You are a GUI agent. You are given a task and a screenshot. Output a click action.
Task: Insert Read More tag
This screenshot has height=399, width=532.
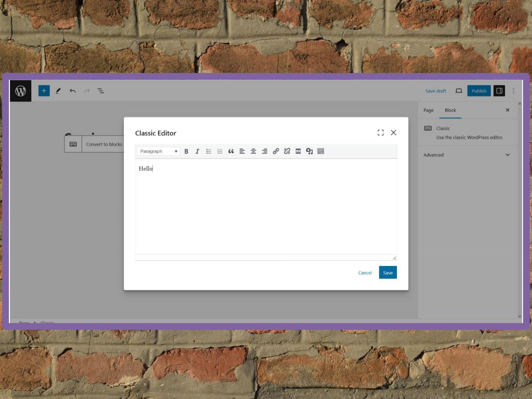pyautogui.click(x=298, y=151)
